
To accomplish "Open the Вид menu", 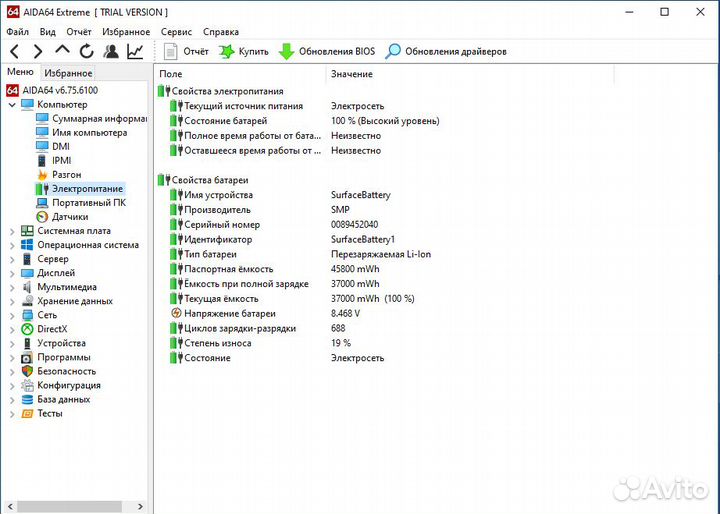I will pyautogui.click(x=47, y=32).
